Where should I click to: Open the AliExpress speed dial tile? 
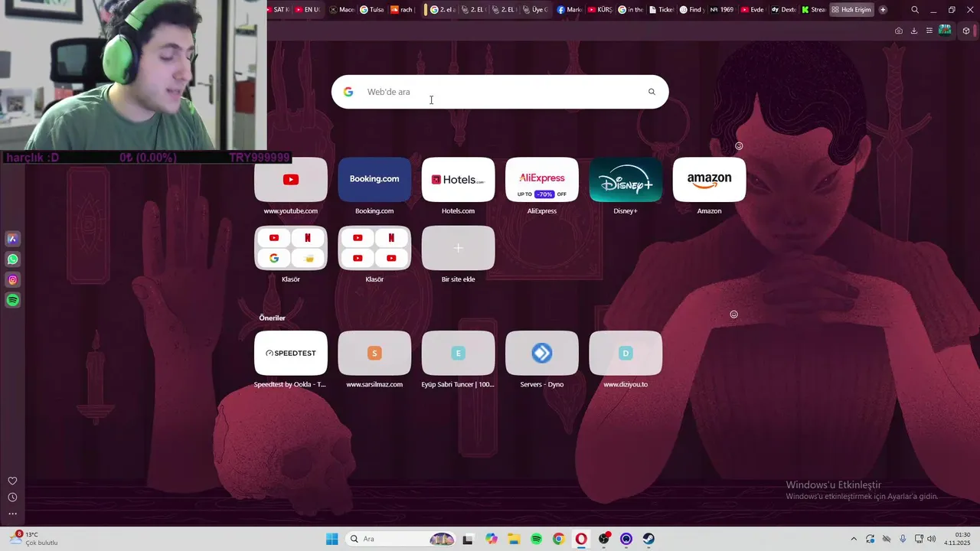(x=542, y=180)
